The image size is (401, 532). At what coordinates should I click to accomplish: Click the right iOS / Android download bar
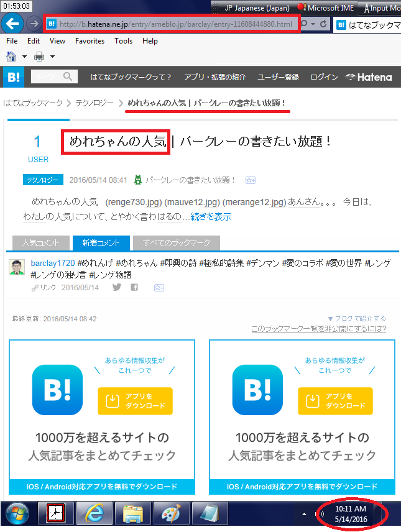[x=302, y=487]
